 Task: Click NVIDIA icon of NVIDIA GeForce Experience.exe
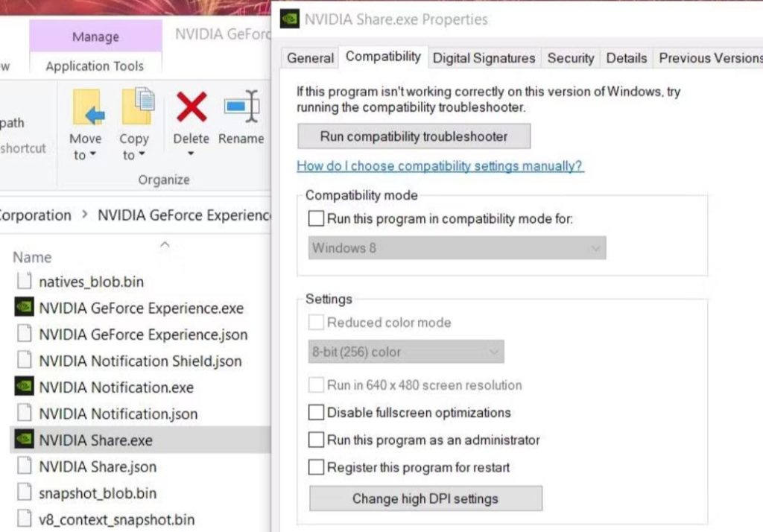pyautogui.click(x=24, y=307)
